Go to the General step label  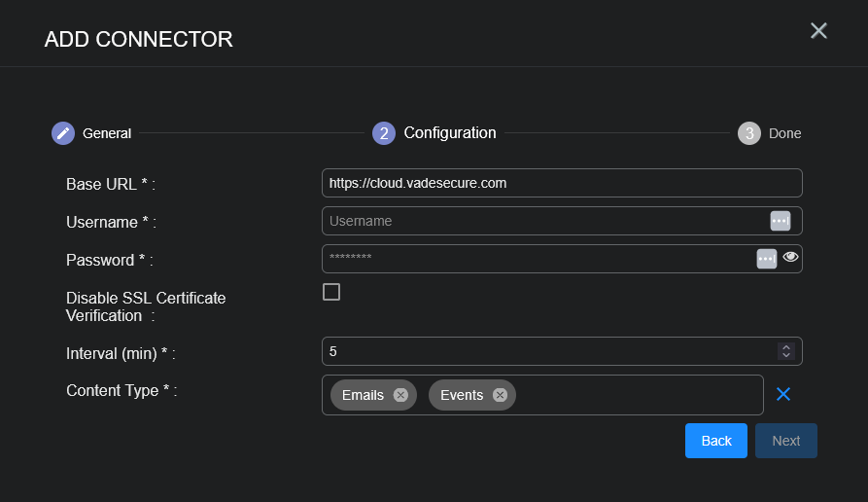[107, 133]
